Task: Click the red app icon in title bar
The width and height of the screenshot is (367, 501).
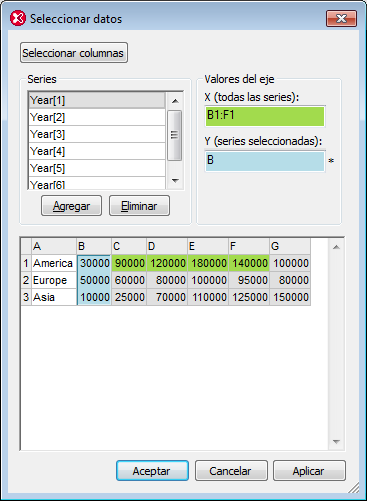Action: pos(18,18)
